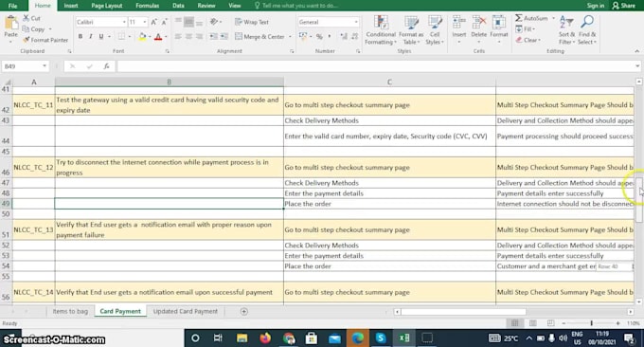This screenshot has width=644, height=347.
Task: Activate the Format Painter brush
Action: pyautogui.click(x=27, y=40)
